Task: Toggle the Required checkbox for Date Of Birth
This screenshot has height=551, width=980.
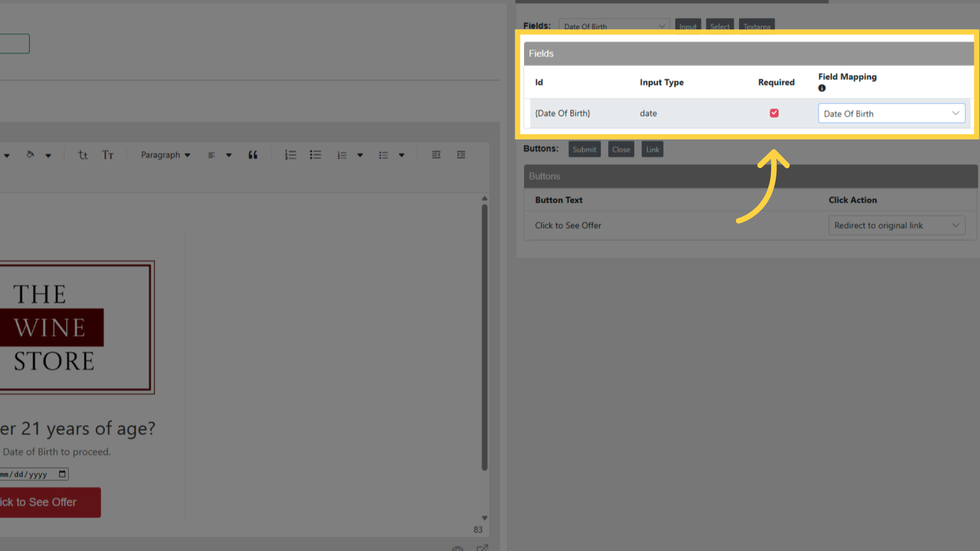Action: pyautogui.click(x=774, y=113)
